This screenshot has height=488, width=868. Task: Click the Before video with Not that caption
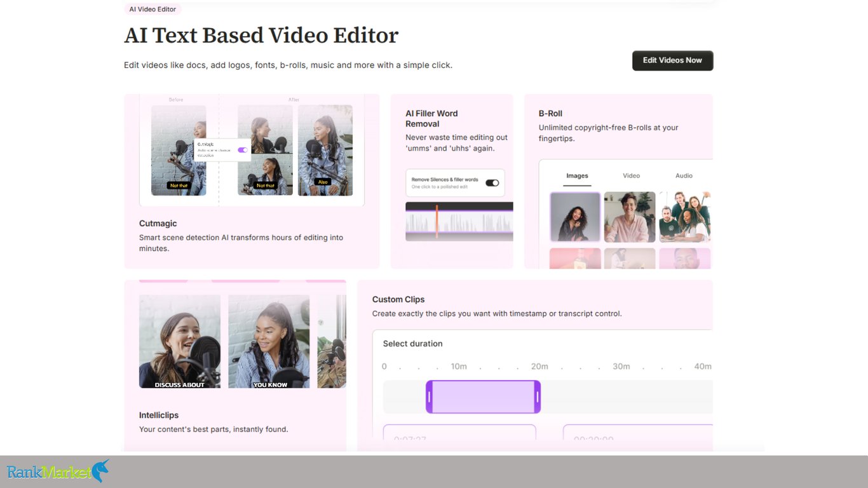pyautogui.click(x=179, y=151)
